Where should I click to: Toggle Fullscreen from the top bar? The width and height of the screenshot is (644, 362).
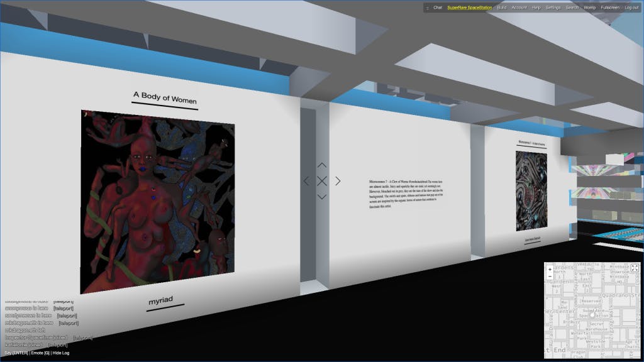610,8
